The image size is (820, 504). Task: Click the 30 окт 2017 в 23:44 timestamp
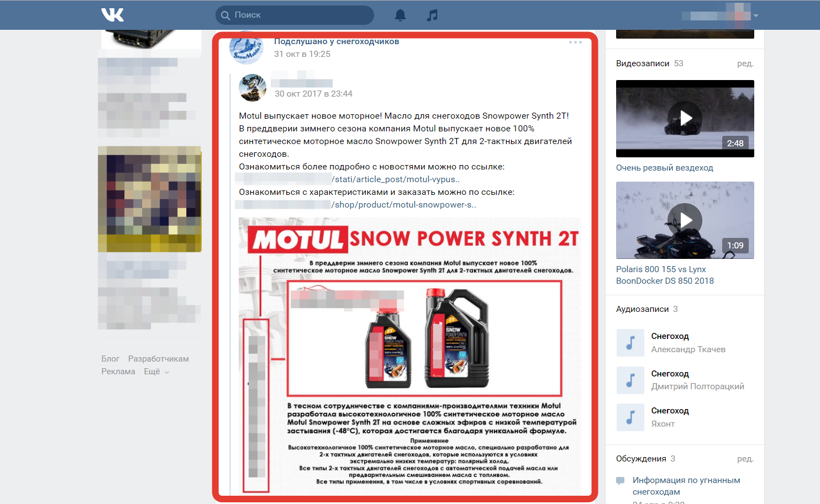[314, 94]
